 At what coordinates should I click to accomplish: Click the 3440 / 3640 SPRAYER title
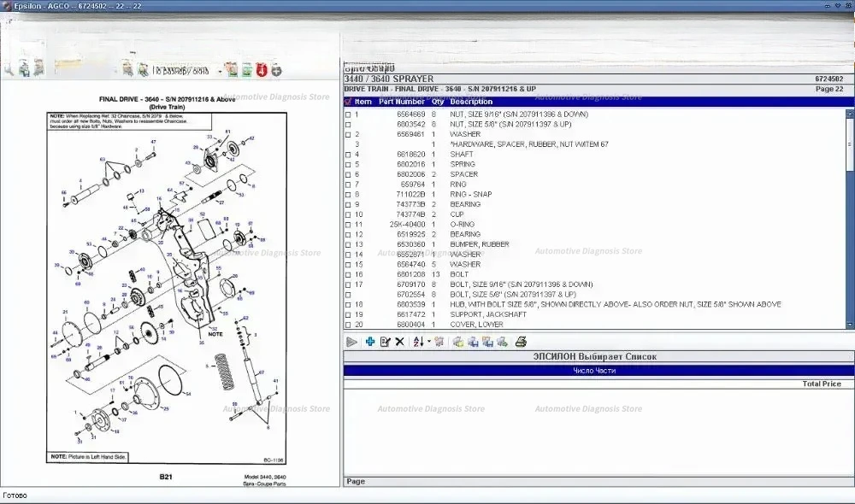389,79
